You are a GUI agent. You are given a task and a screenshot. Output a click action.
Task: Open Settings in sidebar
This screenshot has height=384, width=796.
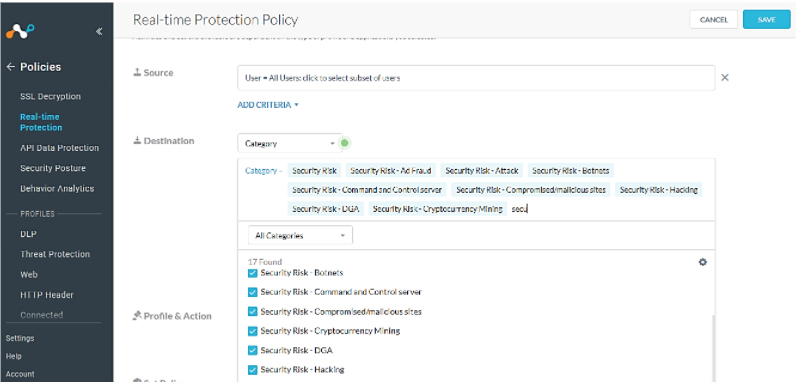pos(20,338)
